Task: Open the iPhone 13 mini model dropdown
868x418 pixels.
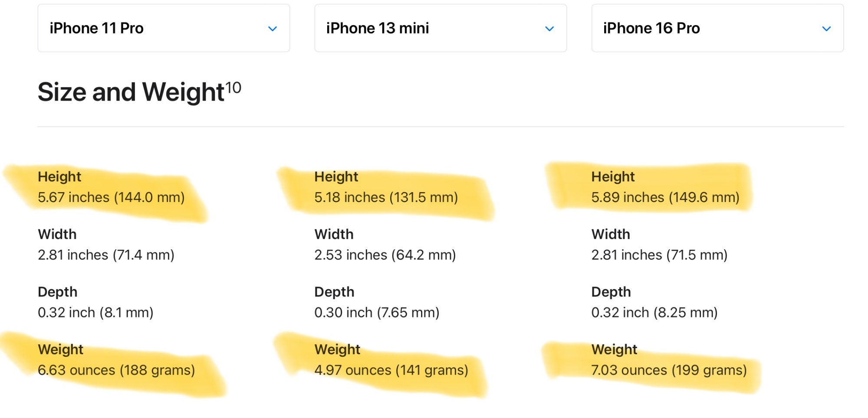Action: click(441, 28)
